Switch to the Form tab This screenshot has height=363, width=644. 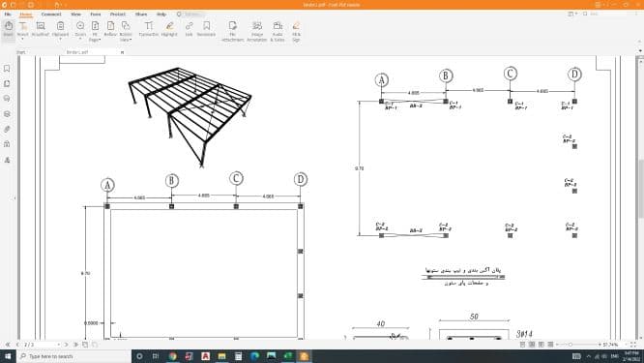pyautogui.click(x=96, y=14)
